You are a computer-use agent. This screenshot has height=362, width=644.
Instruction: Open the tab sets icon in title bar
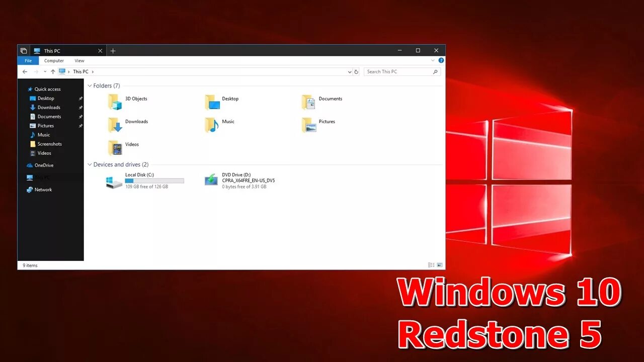pos(24,51)
